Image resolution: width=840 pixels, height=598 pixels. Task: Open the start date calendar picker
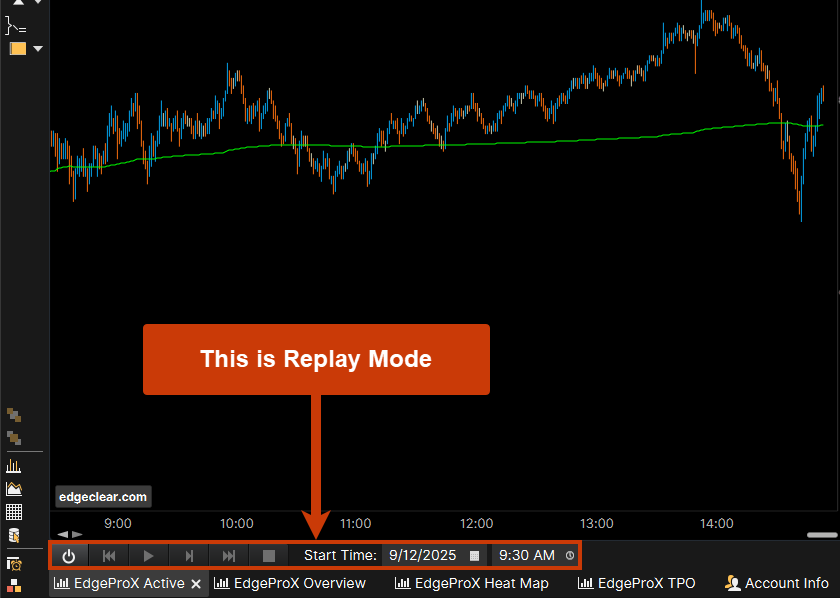475,555
